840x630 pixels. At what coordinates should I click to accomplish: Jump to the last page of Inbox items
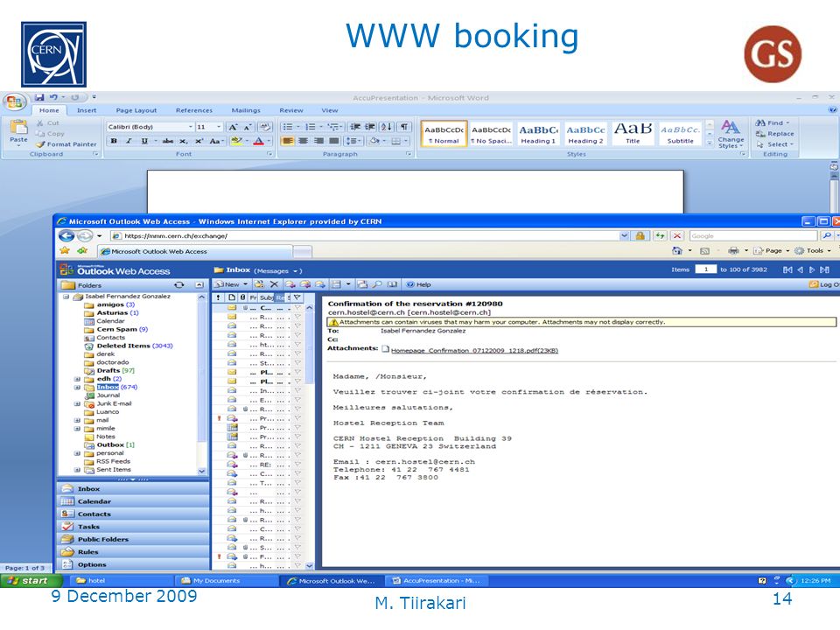tap(825, 270)
